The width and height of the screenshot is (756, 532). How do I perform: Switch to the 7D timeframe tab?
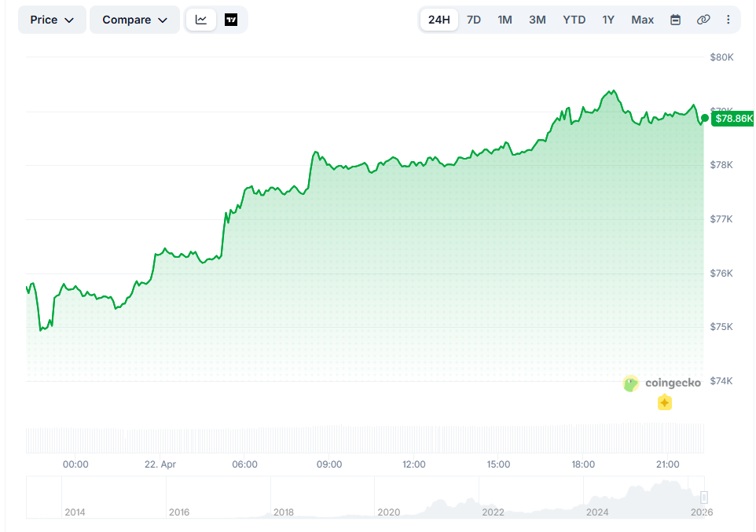click(473, 19)
